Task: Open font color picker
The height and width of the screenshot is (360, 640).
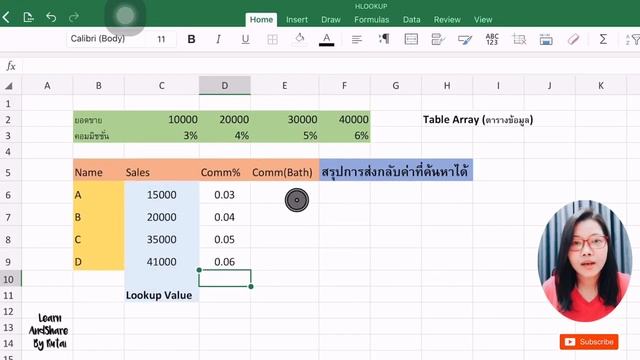Action: [327, 39]
